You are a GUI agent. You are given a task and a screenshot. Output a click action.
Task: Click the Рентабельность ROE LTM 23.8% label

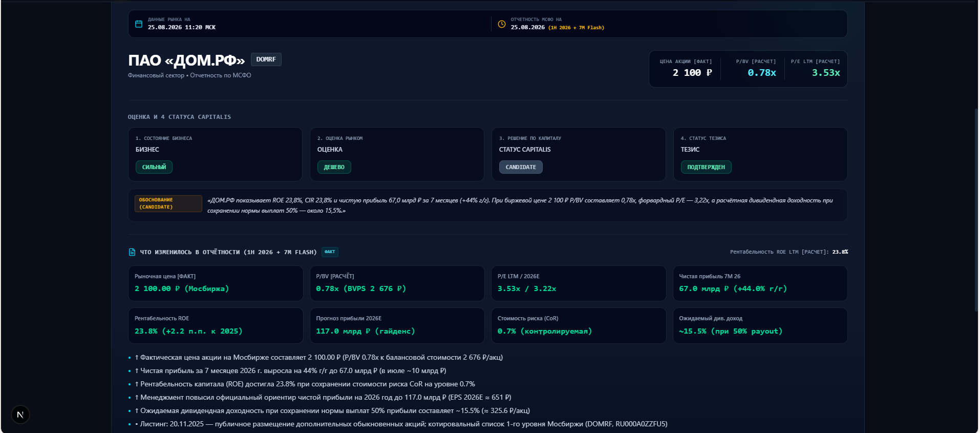coord(789,252)
